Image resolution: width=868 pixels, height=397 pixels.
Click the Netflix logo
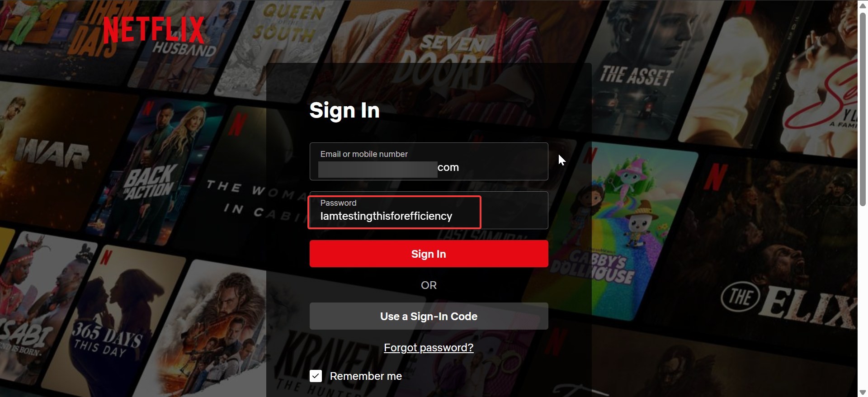[x=154, y=30]
